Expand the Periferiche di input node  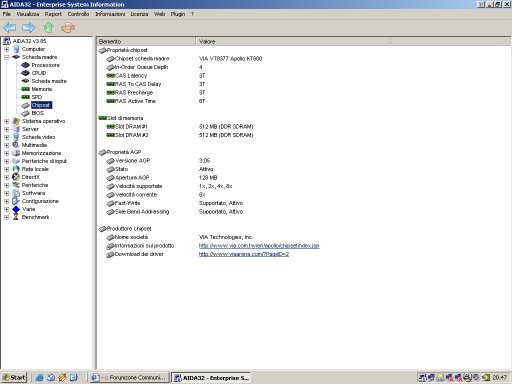[6, 161]
